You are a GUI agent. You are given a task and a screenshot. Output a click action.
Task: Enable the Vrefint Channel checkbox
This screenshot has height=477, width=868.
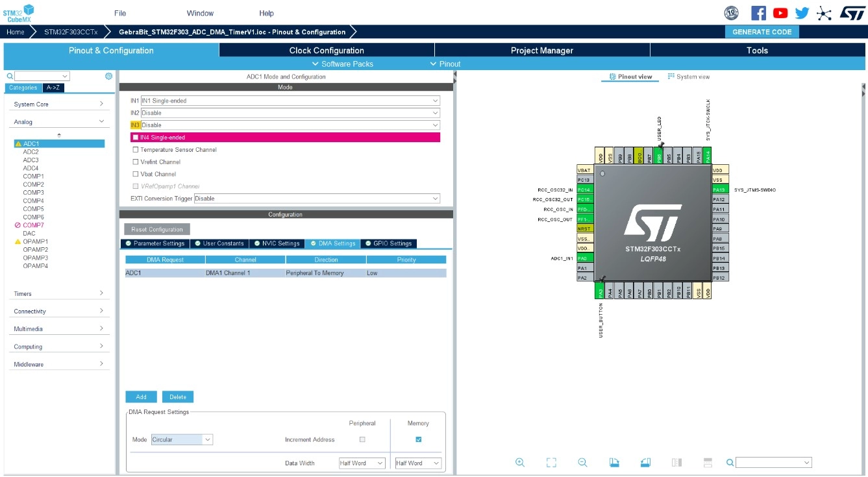136,162
